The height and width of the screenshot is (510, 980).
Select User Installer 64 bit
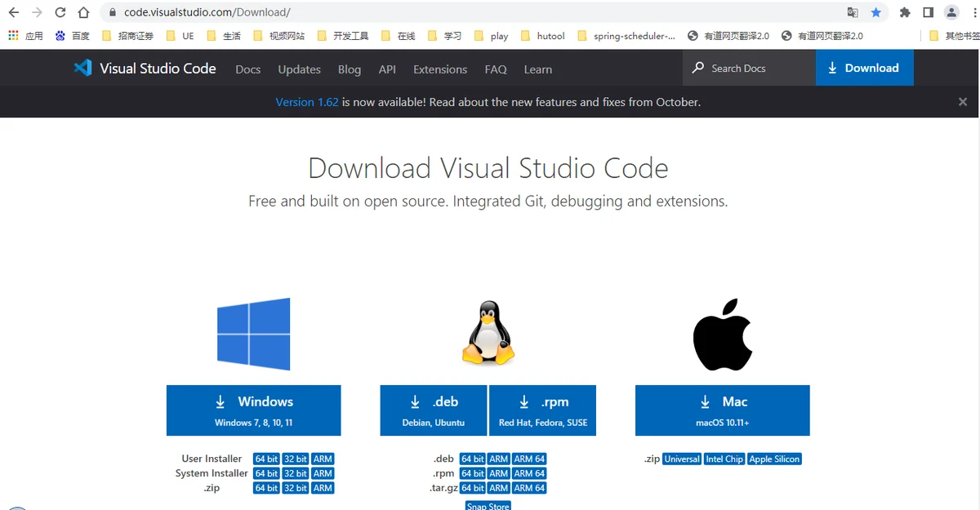(x=266, y=459)
